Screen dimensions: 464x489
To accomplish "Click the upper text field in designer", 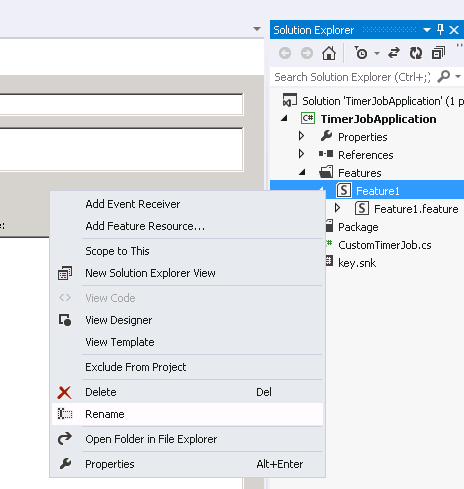I will point(121,105).
